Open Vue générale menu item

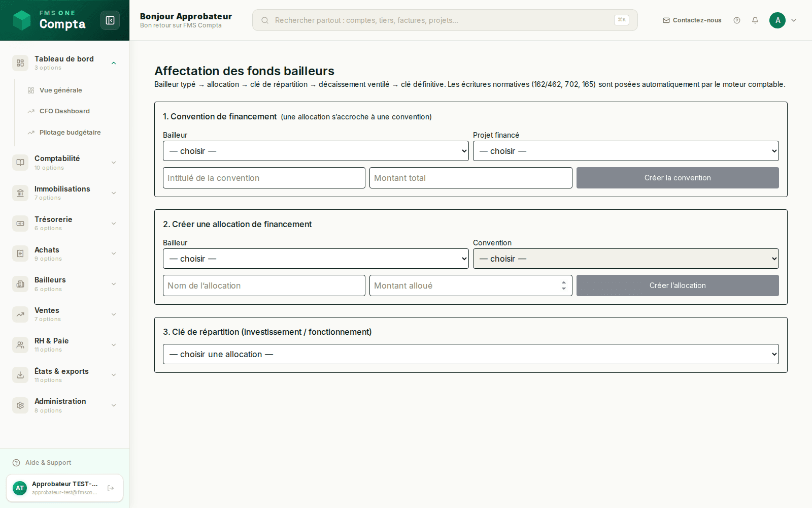tap(61, 90)
